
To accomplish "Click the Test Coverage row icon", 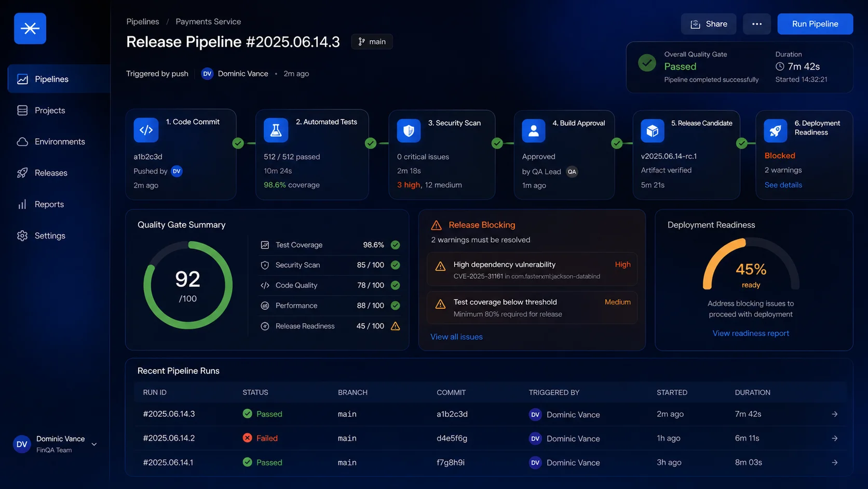I will tap(265, 245).
